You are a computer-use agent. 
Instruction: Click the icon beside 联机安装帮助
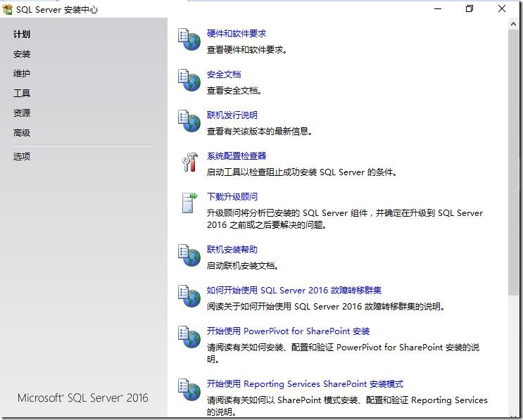[x=189, y=256]
